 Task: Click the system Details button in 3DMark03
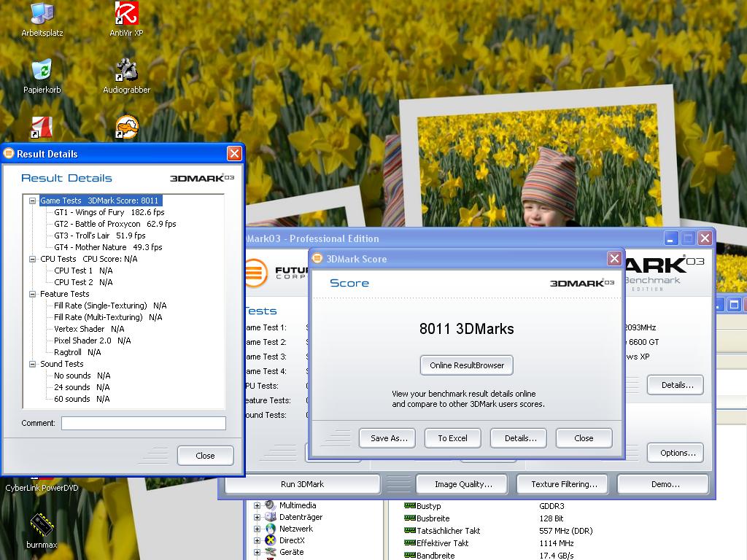676,385
